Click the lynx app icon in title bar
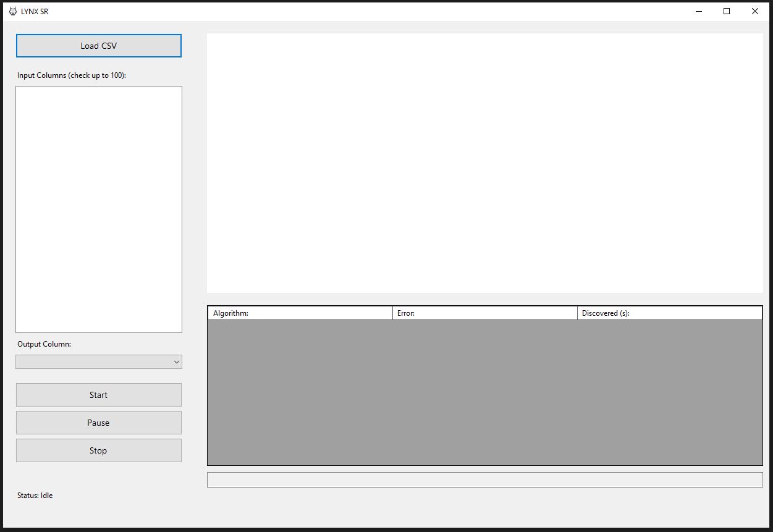This screenshot has height=532, width=773. tap(12, 11)
